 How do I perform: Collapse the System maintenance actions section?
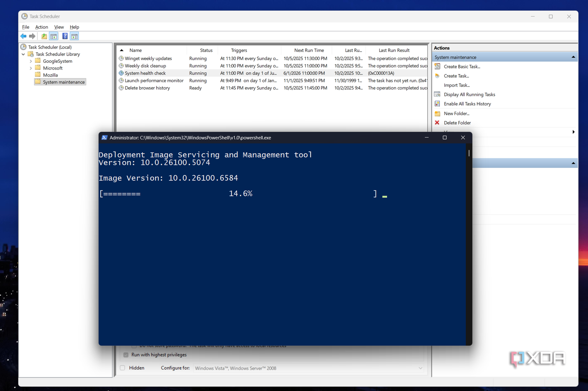[x=573, y=57]
